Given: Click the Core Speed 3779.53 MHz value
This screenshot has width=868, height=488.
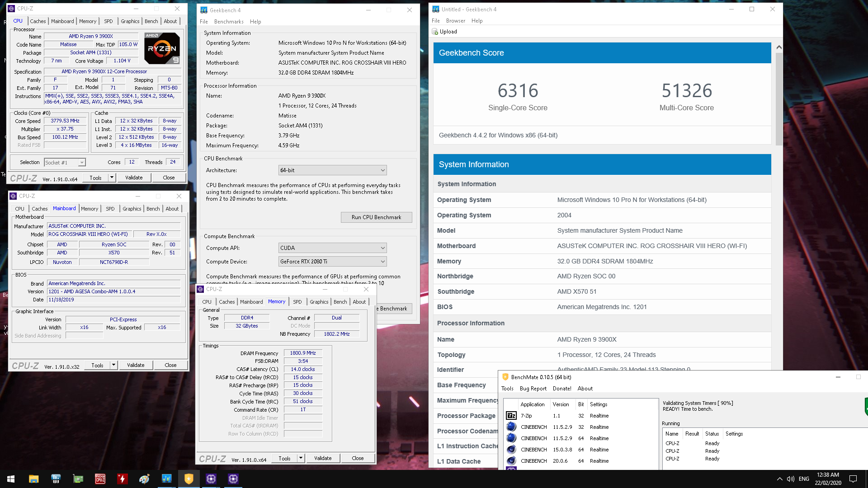Looking at the screenshot, I should pyautogui.click(x=65, y=121).
